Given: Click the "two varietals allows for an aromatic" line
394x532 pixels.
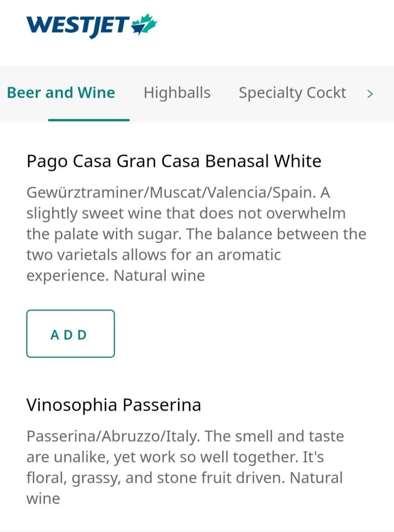Looking at the screenshot, I should [154, 255].
